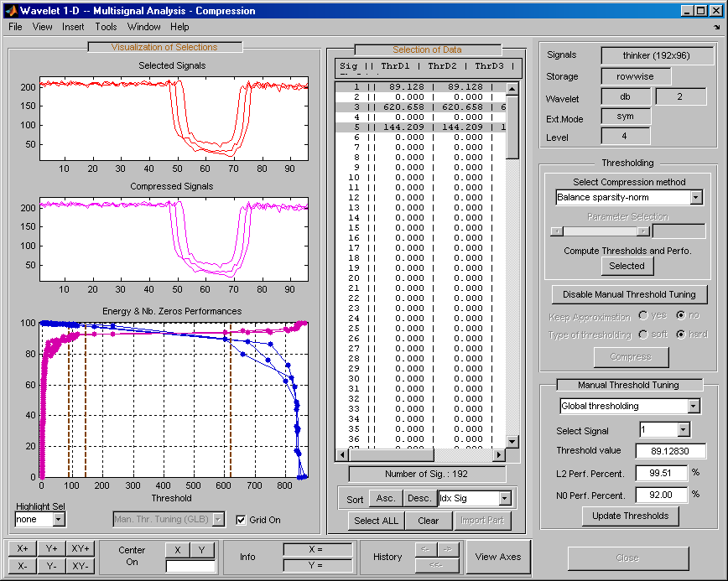This screenshot has width=728, height=581.
Task: Click the Center On X button
Action: 177,550
